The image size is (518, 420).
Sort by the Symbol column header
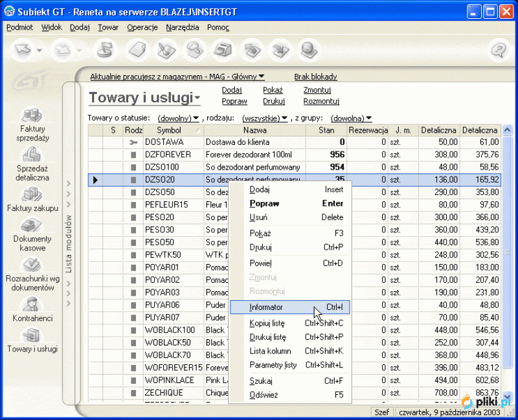point(174,131)
